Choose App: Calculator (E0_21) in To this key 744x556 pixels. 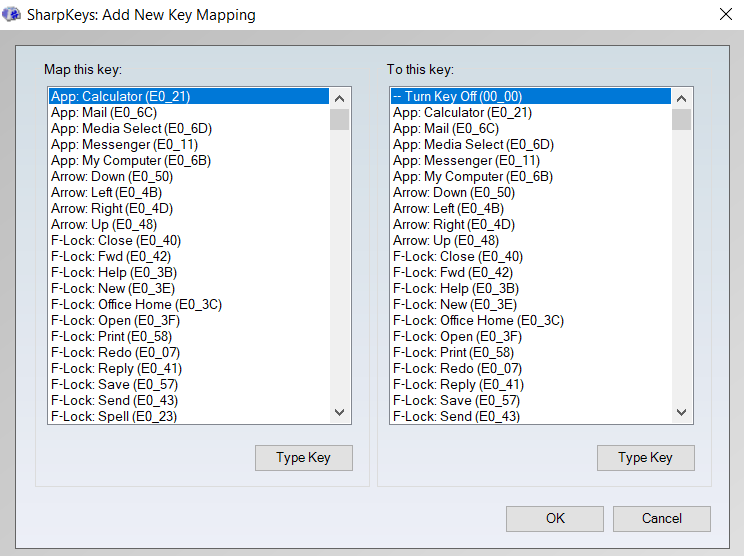click(x=462, y=113)
